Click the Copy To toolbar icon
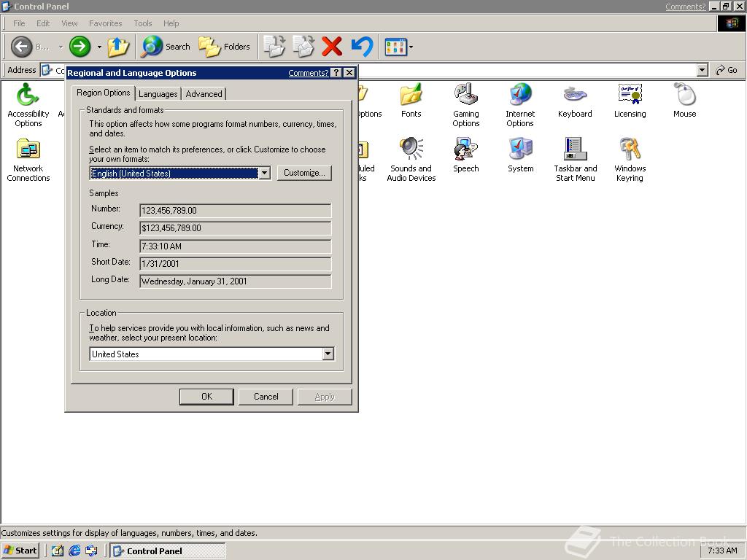The image size is (747, 560). tap(303, 47)
